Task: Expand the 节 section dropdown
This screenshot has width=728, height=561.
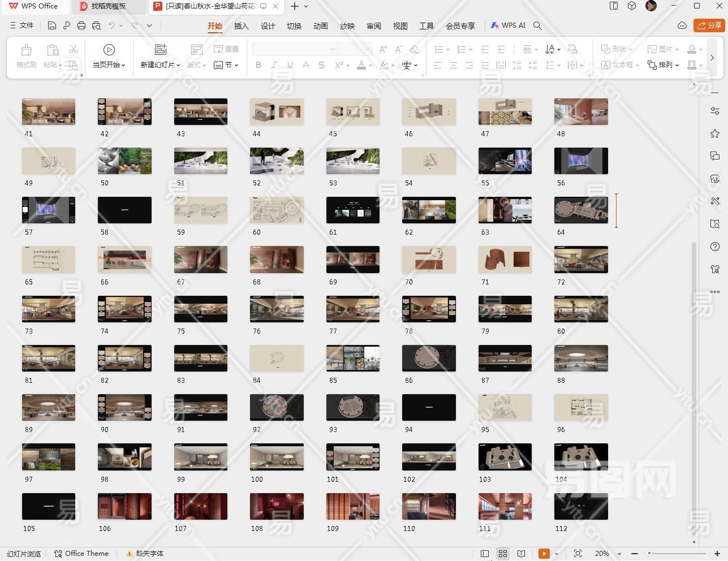Action: (x=226, y=65)
